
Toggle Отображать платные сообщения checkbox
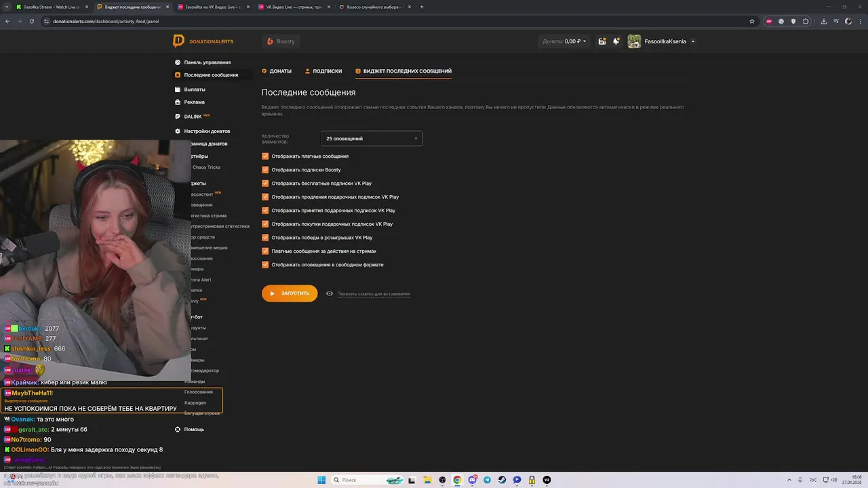[265, 156]
